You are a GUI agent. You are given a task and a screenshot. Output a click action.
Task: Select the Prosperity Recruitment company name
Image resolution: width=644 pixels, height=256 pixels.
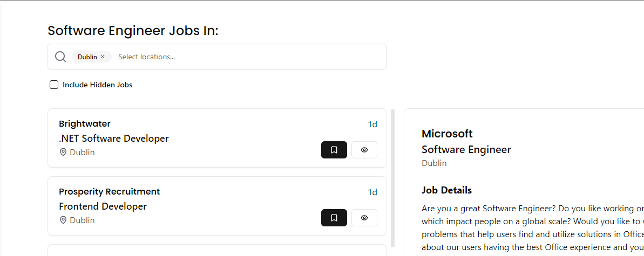coord(109,192)
